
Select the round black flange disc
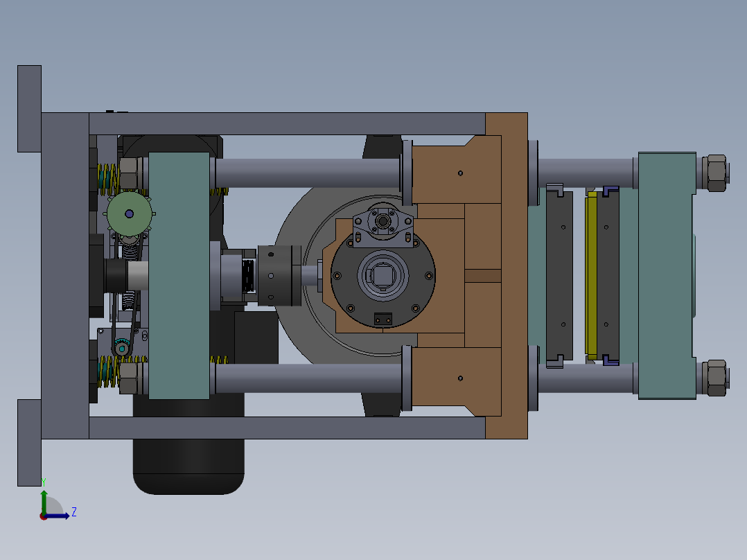(383, 275)
